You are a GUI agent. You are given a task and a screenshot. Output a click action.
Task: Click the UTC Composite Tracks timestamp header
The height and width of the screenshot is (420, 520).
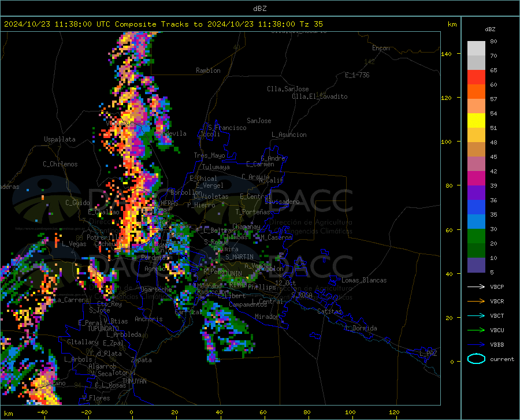pyautogui.click(x=164, y=24)
